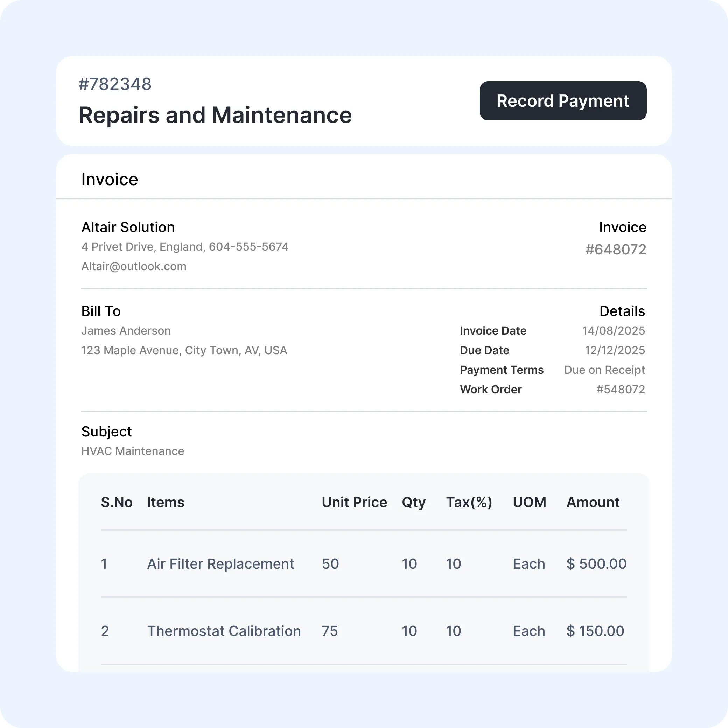
Task: Select the Altair@outlook.com email address
Action: coord(133,266)
